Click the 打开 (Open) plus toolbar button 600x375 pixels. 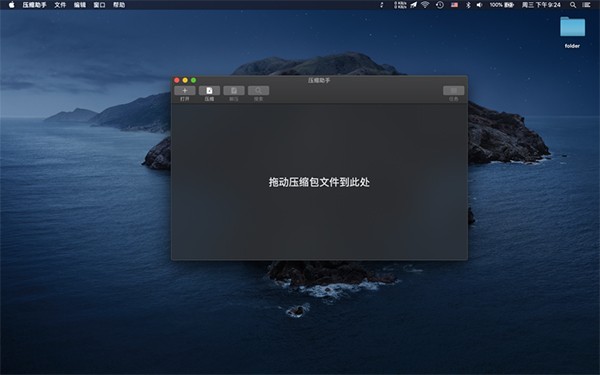point(185,91)
